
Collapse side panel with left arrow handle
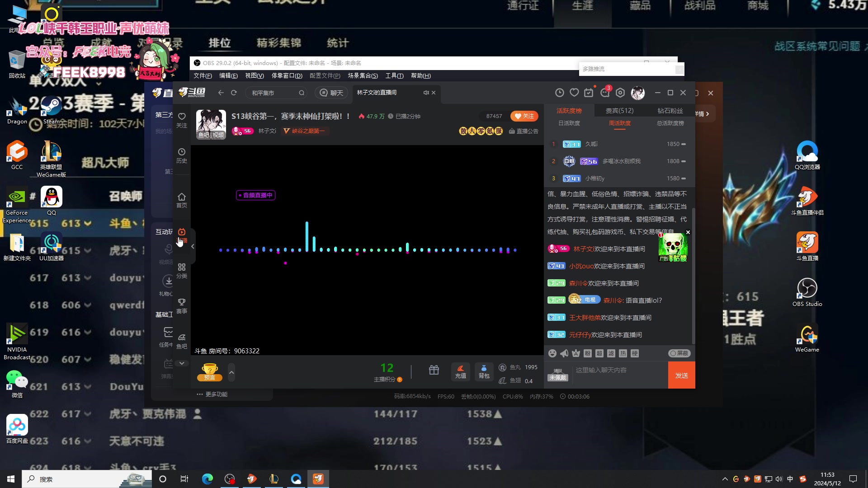click(193, 246)
